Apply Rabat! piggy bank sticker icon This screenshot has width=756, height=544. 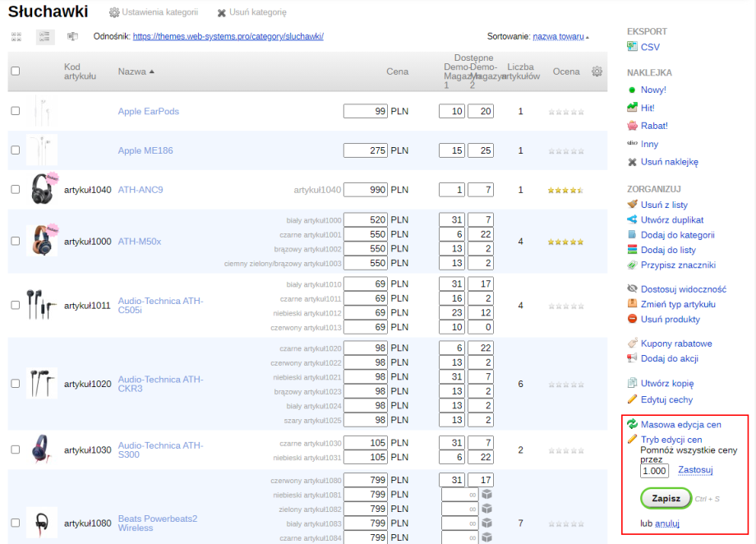click(632, 126)
